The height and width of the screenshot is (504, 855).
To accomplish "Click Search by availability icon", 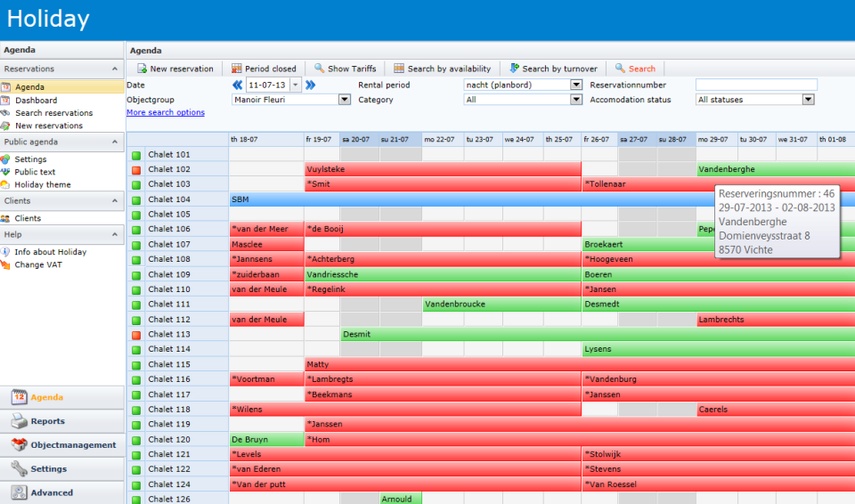I will [400, 69].
